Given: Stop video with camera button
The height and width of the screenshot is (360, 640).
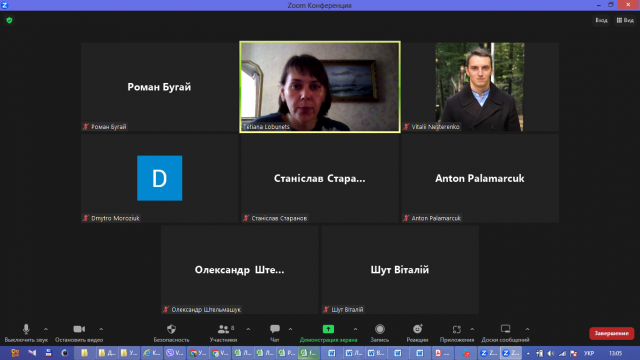Looking at the screenshot, I should click(x=79, y=329).
